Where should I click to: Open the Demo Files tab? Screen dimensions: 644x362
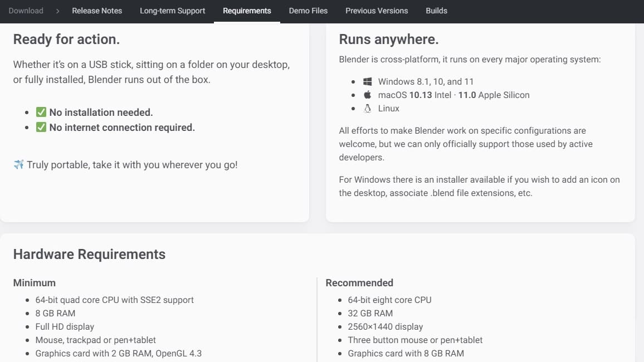(308, 11)
